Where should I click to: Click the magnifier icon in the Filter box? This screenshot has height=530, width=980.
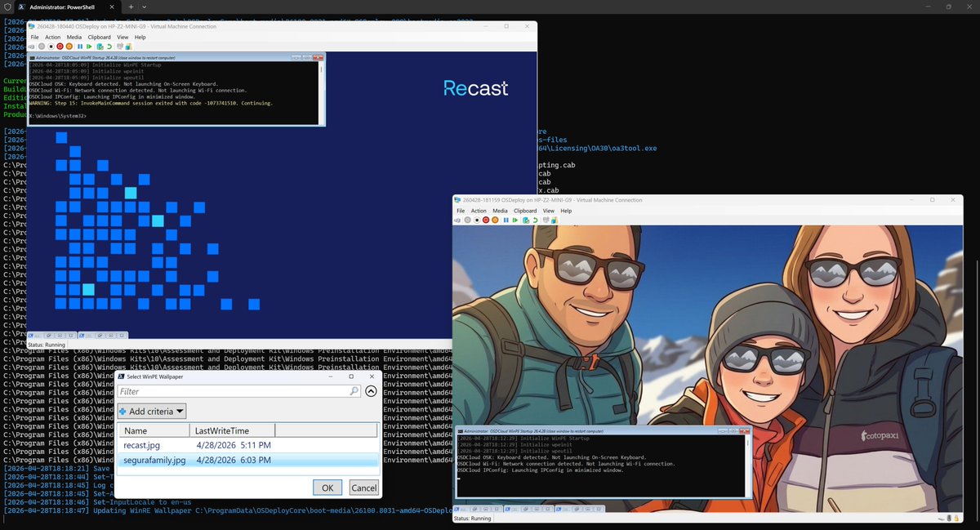click(354, 391)
